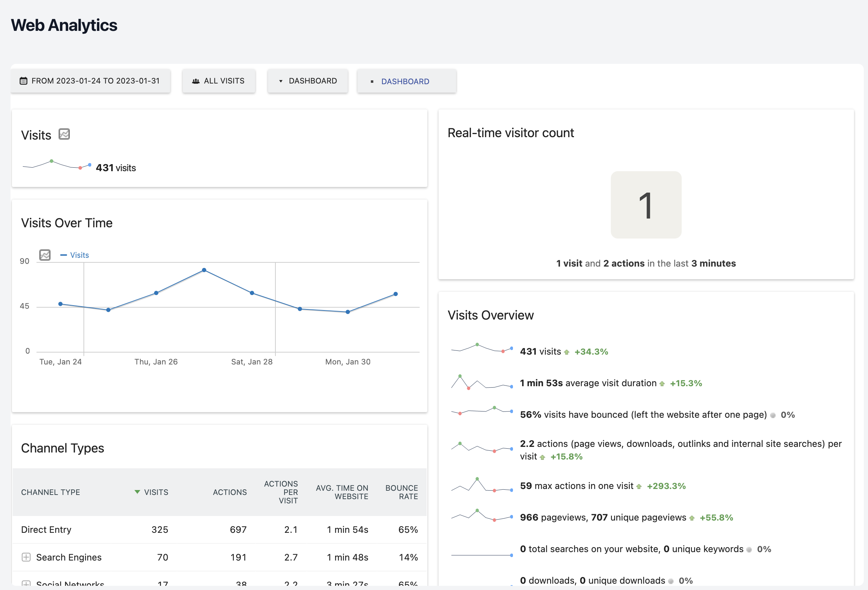Click the chart icon beside Visits title
This screenshot has width=868, height=590.
[x=64, y=134]
